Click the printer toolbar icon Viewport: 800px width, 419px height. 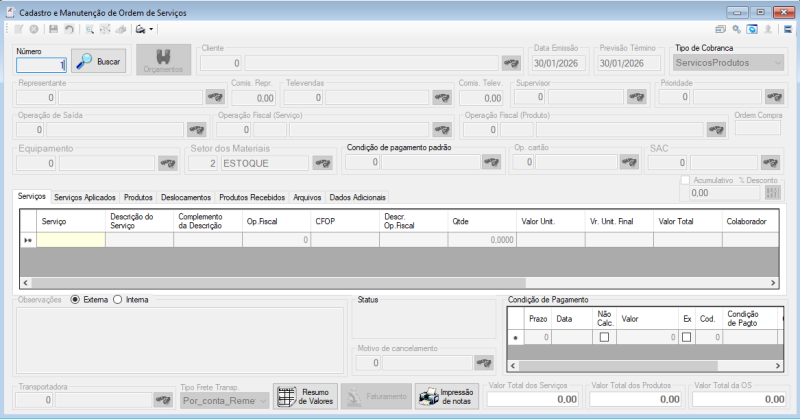121,29
